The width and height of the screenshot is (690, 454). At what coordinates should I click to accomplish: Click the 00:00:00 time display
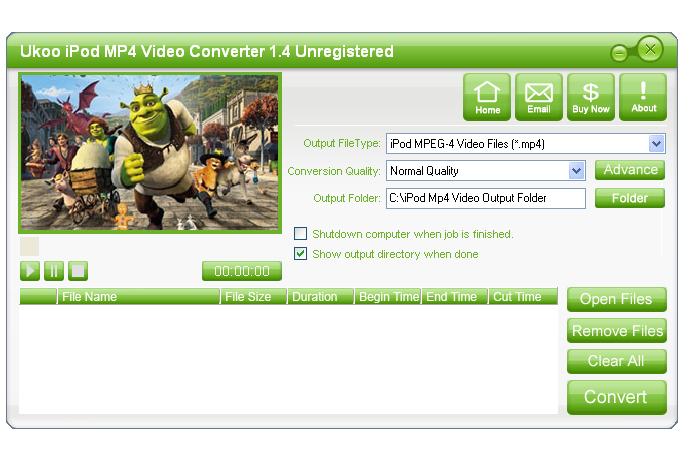[242, 271]
